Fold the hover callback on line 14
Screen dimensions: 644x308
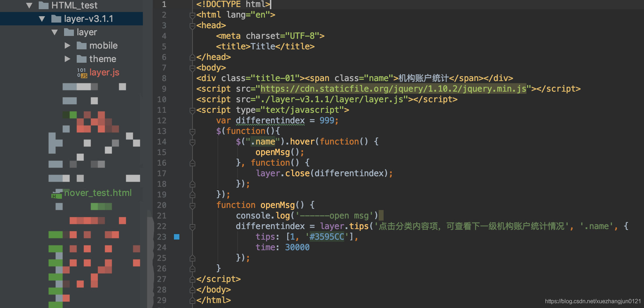pyautogui.click(x=192, y=142)
